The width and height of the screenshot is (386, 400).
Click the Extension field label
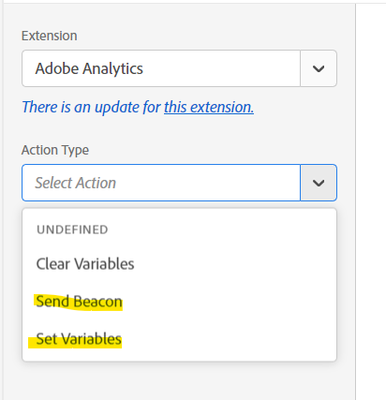pos(49,36)
